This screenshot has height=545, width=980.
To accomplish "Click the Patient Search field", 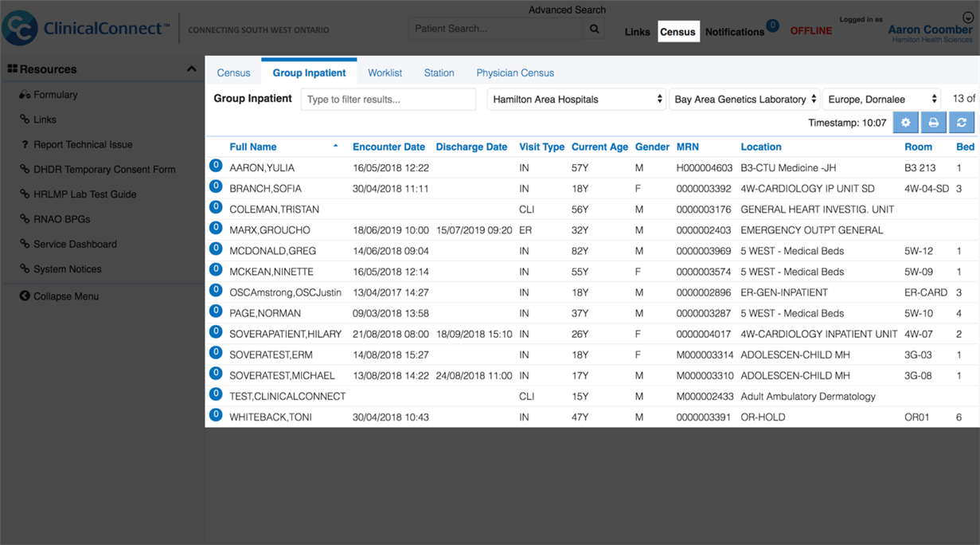I will point(497,29).
